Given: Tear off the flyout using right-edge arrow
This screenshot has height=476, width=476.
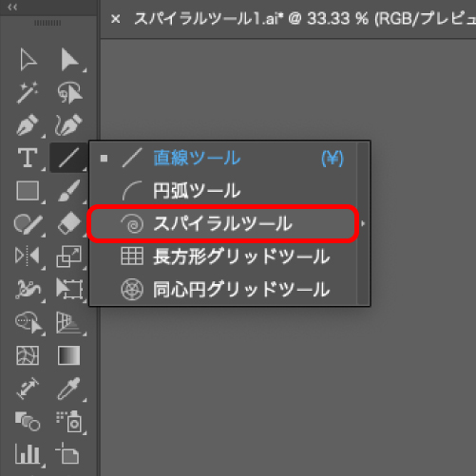Looking at the screenshot, I should pyautogui.click(x=363, y=223).
